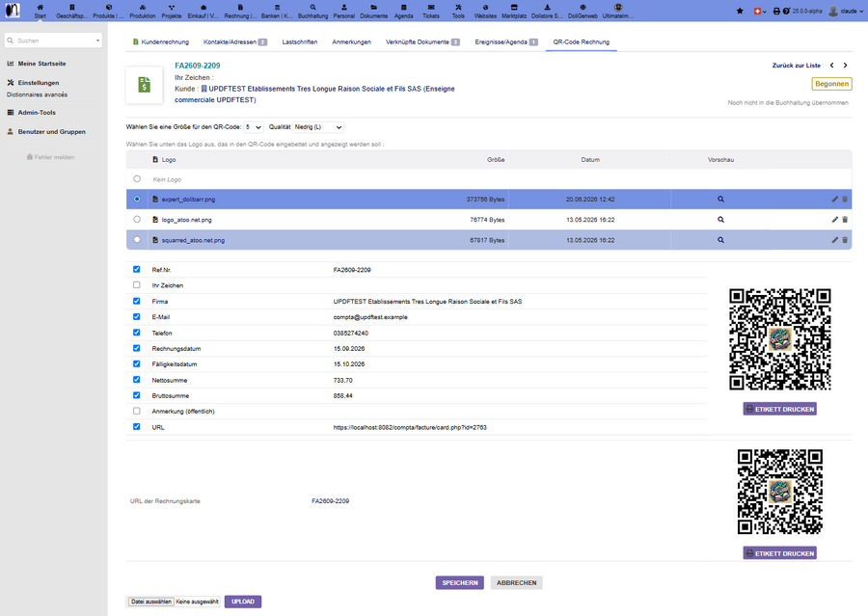
Task: Open the language flag dropdown
Action: coord(760,11)
